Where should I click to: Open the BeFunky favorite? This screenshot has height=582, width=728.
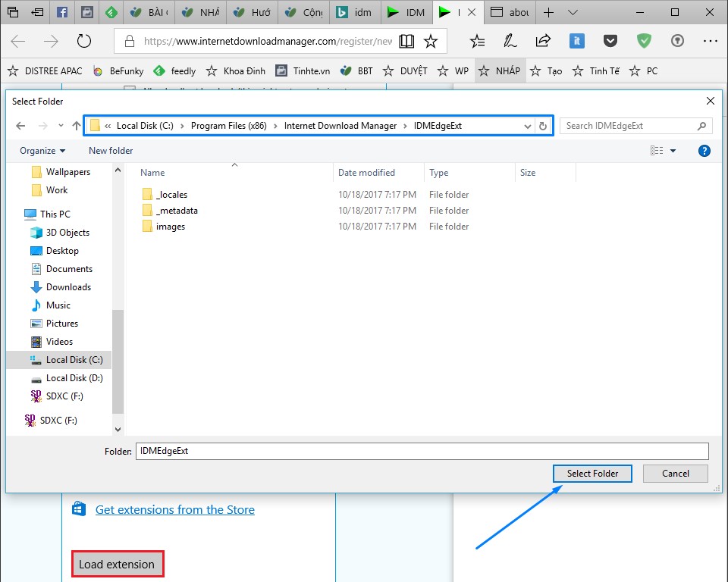point(118,71)
